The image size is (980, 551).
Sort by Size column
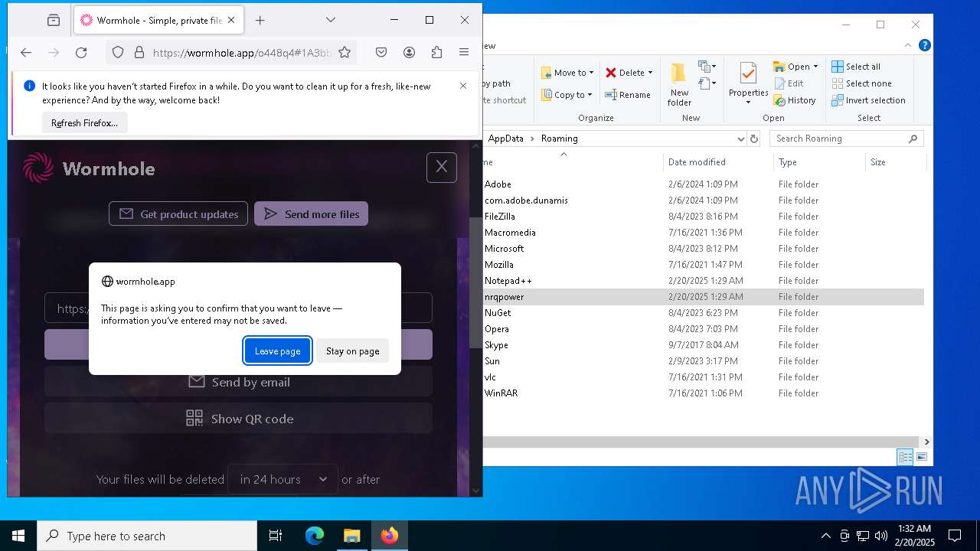point(896,162)
